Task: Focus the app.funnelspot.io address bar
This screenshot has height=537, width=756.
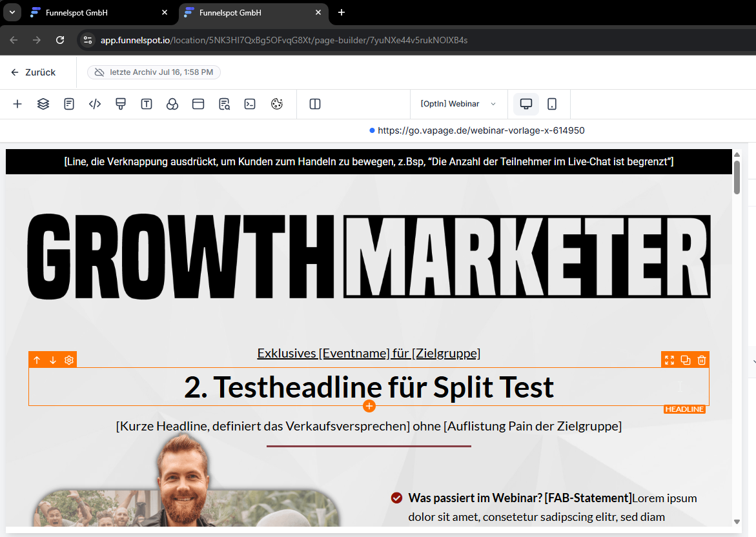Action: click(284, 40)
